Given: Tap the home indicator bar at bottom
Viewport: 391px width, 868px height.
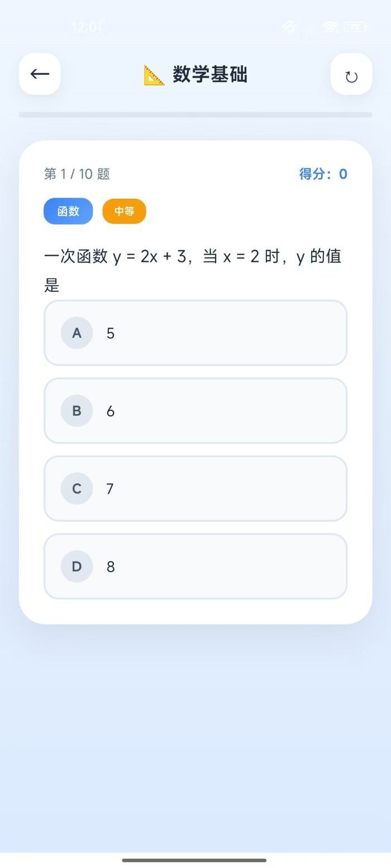Looking at the screenshot, I should [195, 860].
